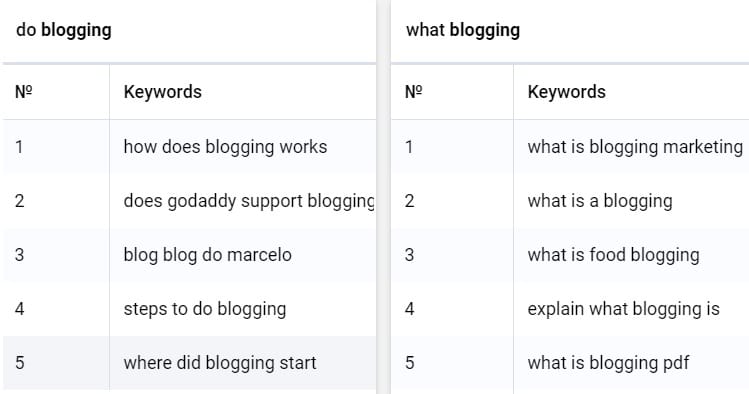Screen dimensions: 749x394
Task: Sort by Keywords header in what blogging table
Action: (567, 92)
